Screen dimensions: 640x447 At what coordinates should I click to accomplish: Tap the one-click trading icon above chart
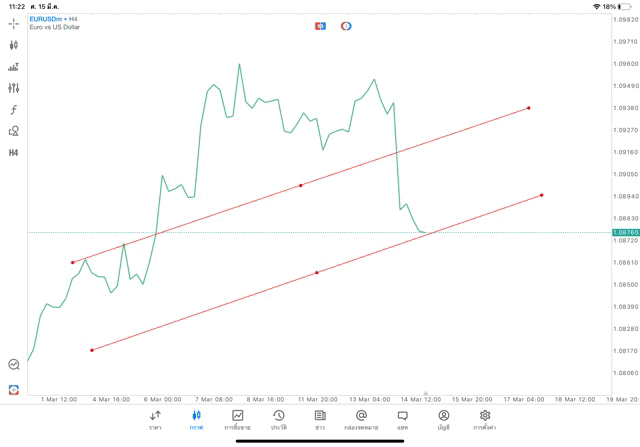tap(320, 26)
